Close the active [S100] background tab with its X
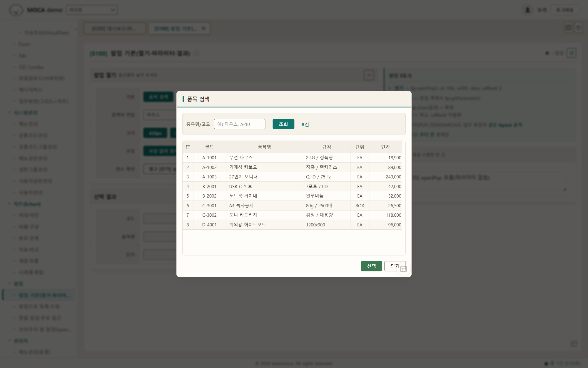 click(204, 28)
